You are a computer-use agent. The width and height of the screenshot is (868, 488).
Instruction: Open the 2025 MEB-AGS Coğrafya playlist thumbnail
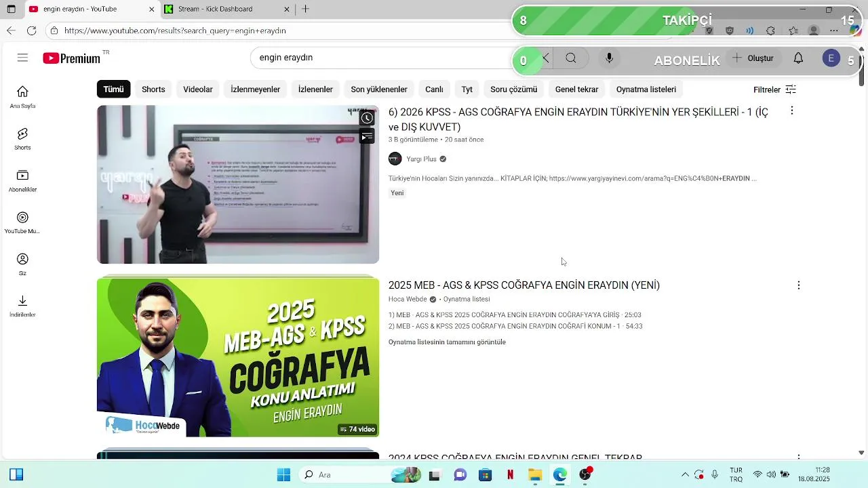tap(238, 357)
